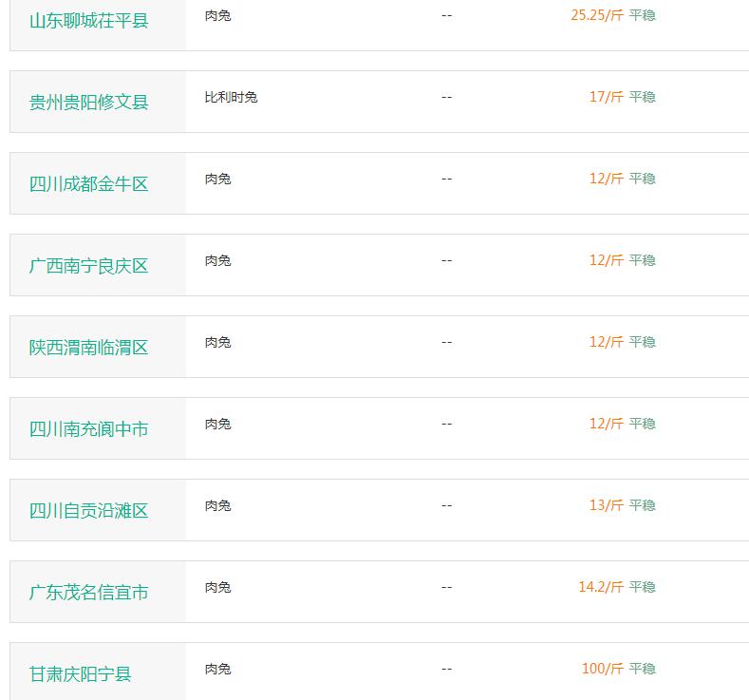Click 肉兔 label in 山东聊城茌平县 row
The width and height of the screenshot is (749, 700).
click(217, 15)
